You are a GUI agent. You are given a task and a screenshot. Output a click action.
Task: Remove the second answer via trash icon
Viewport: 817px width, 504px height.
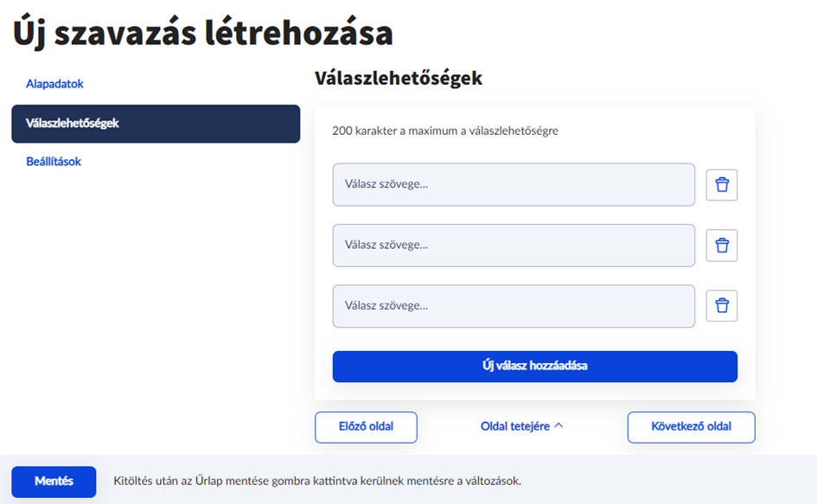point(722,246)
